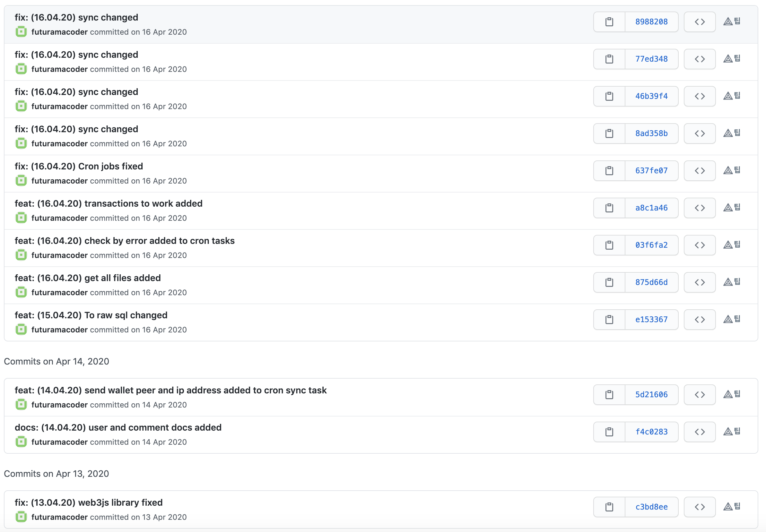Click futuramacoder avatar on transactions commit
Screen dimensions: 766x532
(x=21, y=218)
